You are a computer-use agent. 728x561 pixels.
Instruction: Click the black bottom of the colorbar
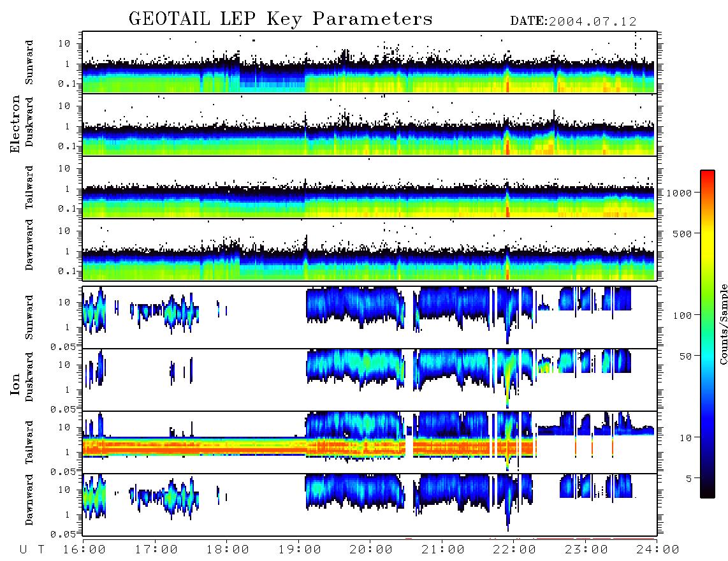point(708,490)
